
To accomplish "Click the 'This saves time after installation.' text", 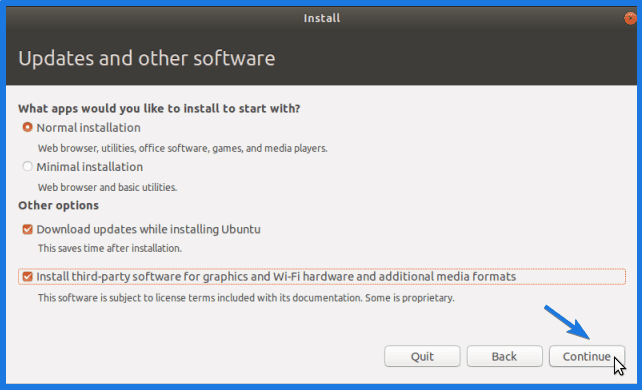I will tap(110, 248).
